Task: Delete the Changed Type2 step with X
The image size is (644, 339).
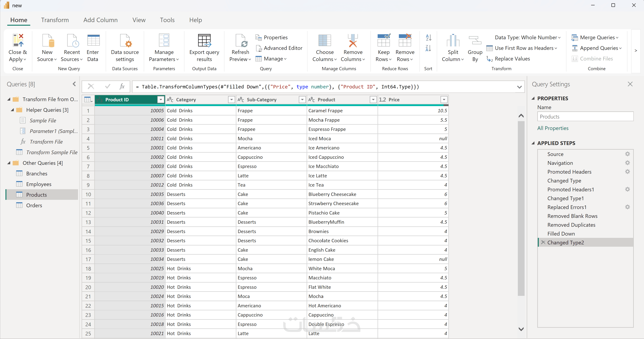Action: (x=543, y=242)
